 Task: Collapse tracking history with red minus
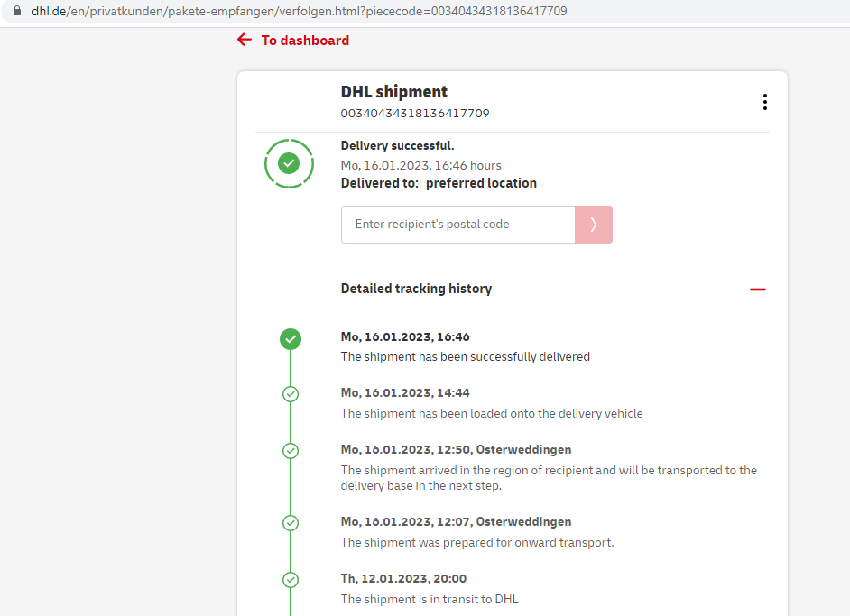(x=757, y=290)
